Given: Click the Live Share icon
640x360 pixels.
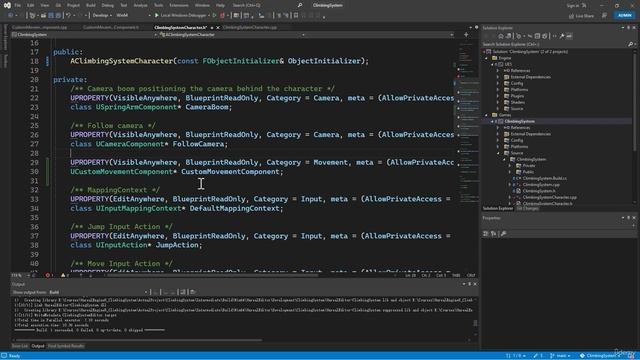Looking at the screenshot, I should pyautogui.click(x=571, y=16).
